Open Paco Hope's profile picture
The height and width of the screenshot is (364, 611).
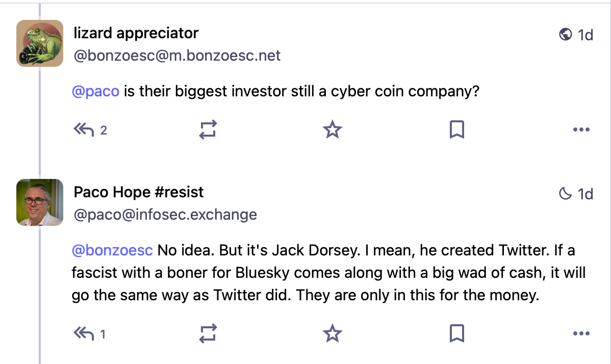coord(40,202)
